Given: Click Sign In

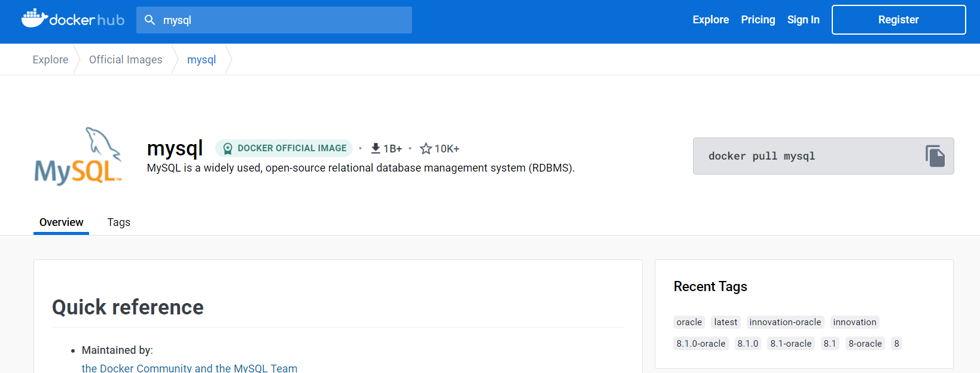Looking at the screenshot, I should [803, 20].
